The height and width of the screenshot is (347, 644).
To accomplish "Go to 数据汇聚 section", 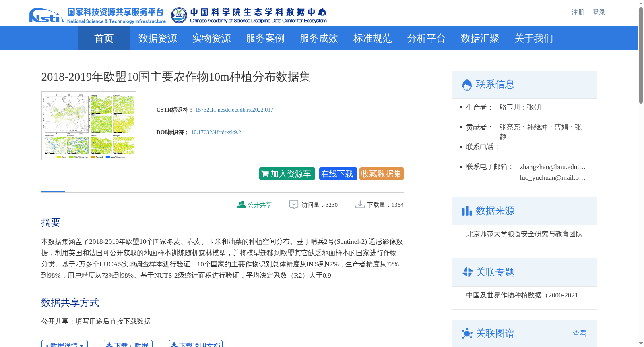I will (480, 38).
